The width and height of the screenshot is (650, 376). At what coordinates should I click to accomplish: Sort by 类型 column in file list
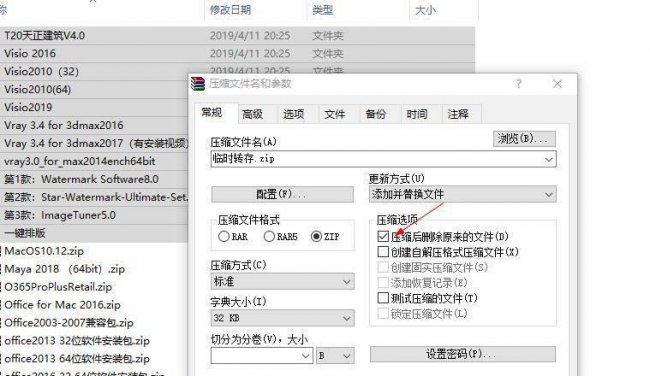coord(323,10)
